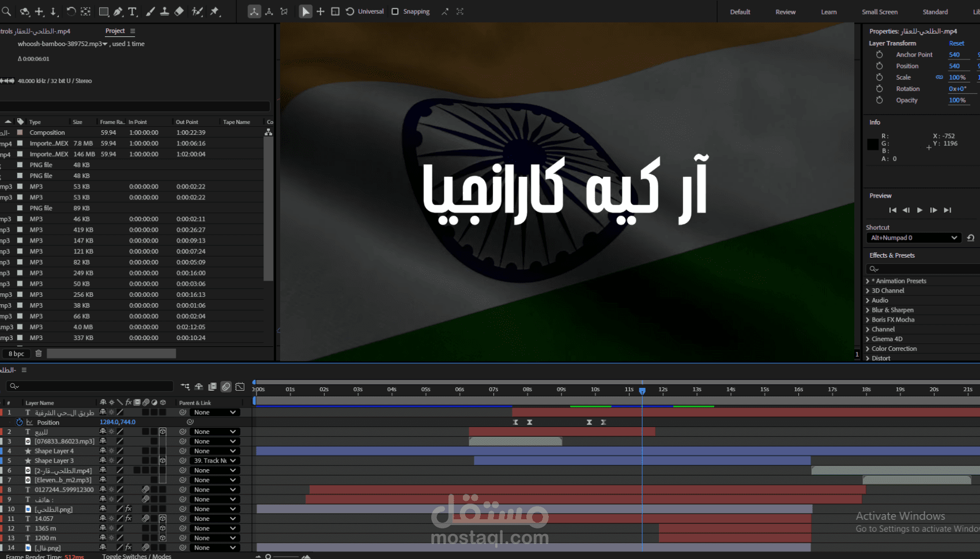Click Reset in Layer Transform properties
980x559 pixels.
(x=956, y=43)
